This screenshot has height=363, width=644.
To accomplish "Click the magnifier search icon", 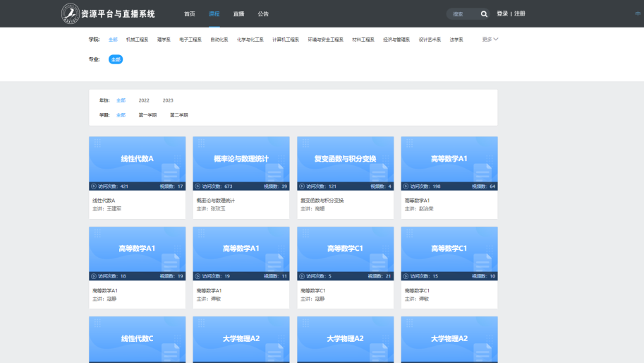I will pos(484,14).
